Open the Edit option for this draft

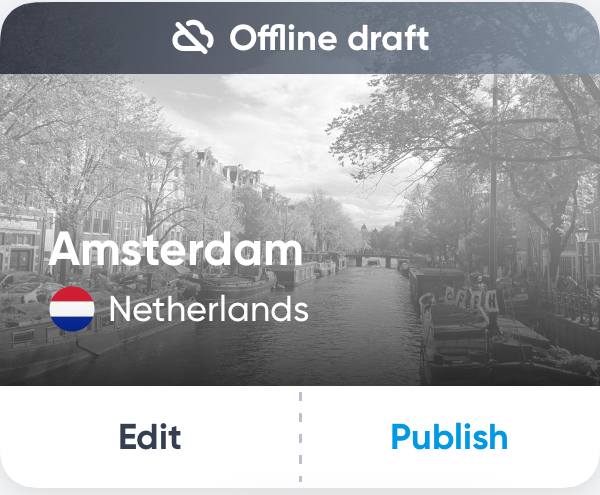click(150, 437)
